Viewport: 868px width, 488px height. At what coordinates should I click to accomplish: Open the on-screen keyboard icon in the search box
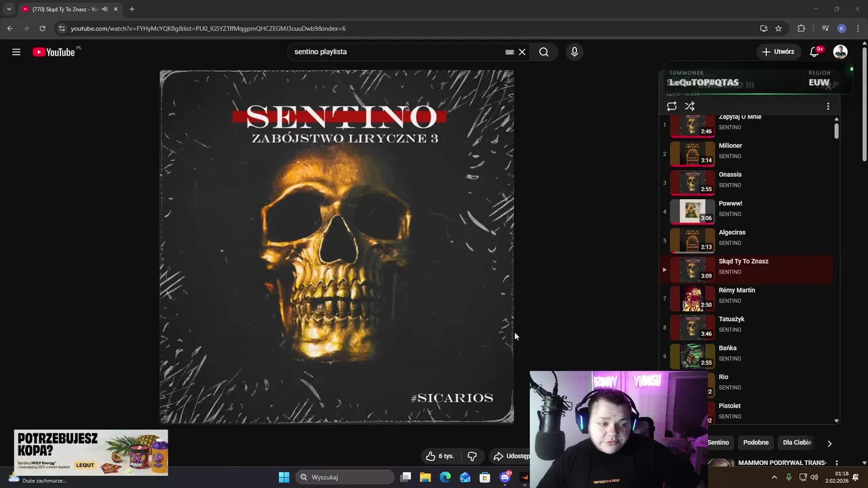click(x=509, y=52)
